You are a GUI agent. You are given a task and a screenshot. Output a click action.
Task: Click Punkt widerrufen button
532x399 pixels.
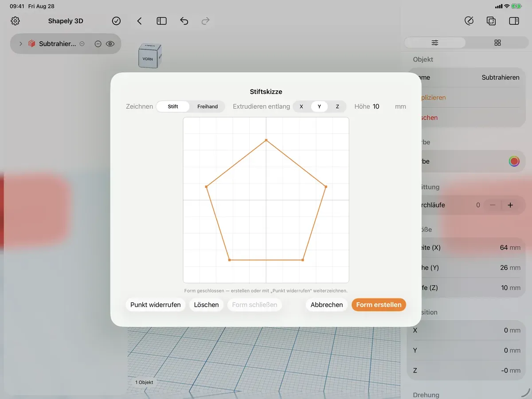156,305
